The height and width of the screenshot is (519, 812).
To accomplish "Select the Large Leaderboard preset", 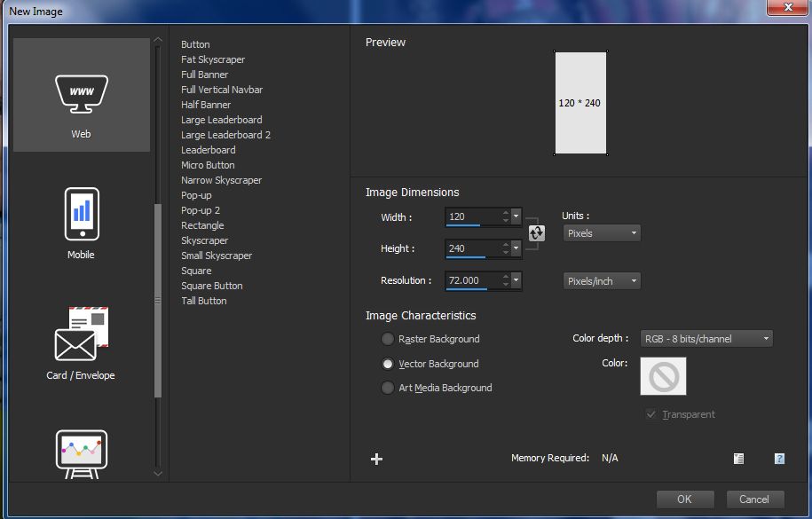I will pyautogui.click(x=221, y=119).
